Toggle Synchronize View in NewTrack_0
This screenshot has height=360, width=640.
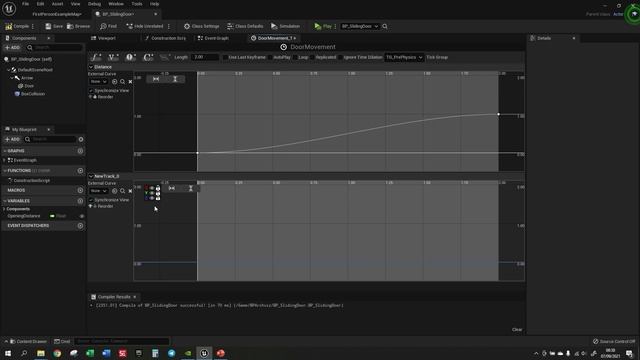coord(91,200)
